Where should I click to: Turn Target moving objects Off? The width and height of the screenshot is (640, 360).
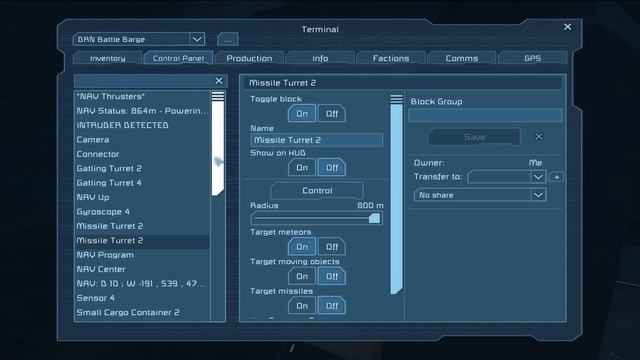(x=332, y=276)
